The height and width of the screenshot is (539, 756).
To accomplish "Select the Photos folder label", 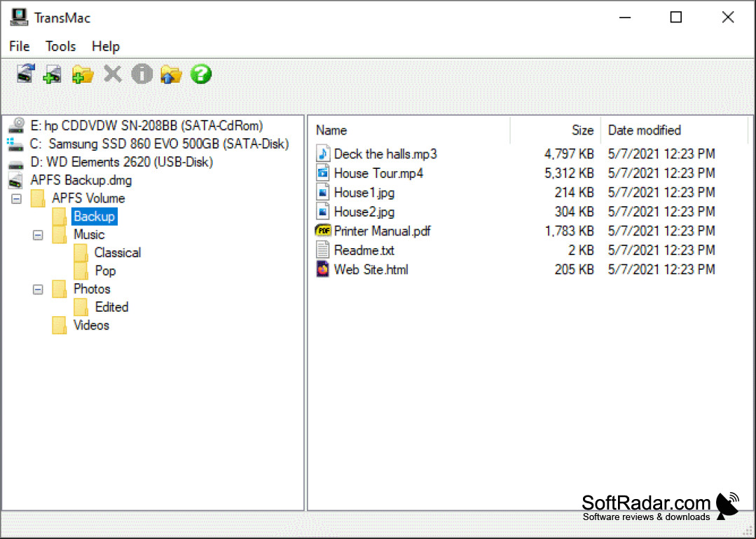I will pos(92,289).
